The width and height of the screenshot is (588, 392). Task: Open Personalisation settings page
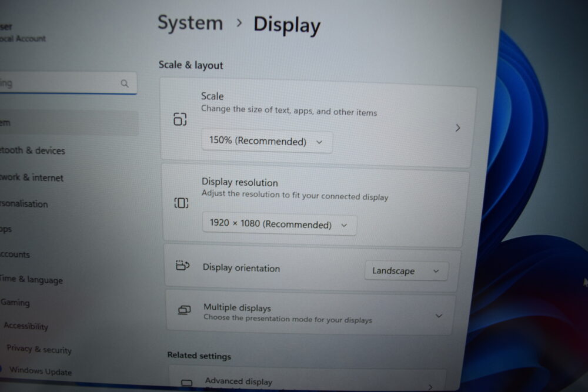(24, 204)
